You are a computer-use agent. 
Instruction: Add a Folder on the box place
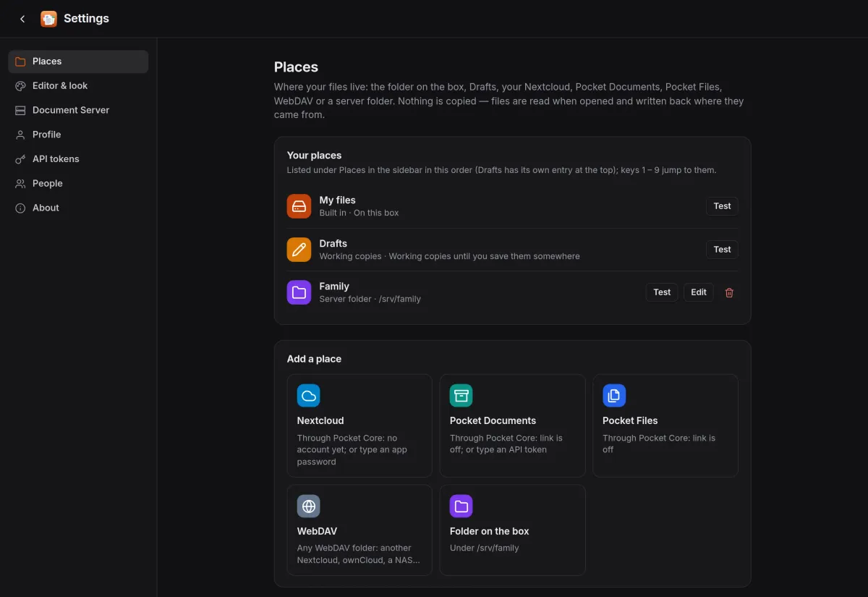coord(512,530)
